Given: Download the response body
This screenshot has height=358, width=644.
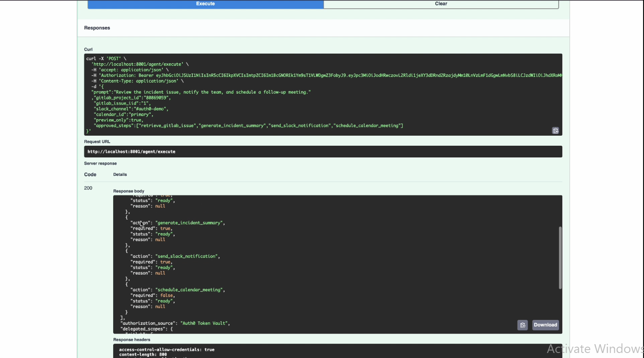Looking at the screenshot, I should click(x=546, y=325).
